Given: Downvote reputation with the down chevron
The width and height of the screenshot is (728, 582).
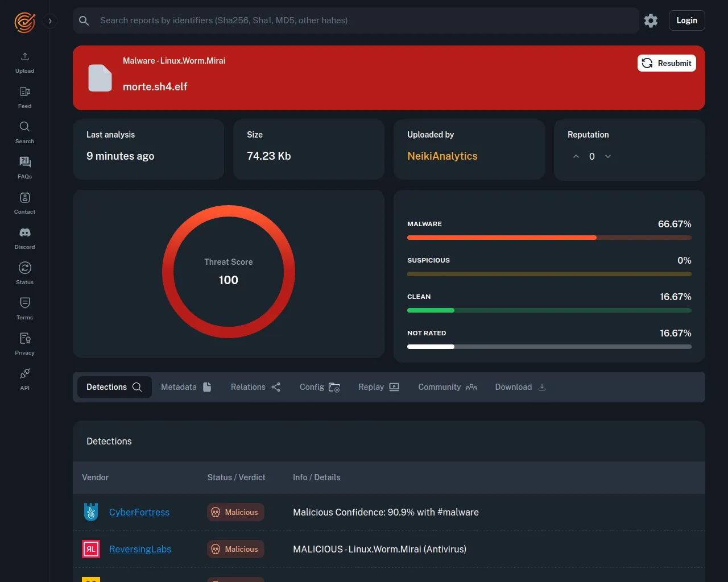Looking at the screenshot, I should 608,156.
